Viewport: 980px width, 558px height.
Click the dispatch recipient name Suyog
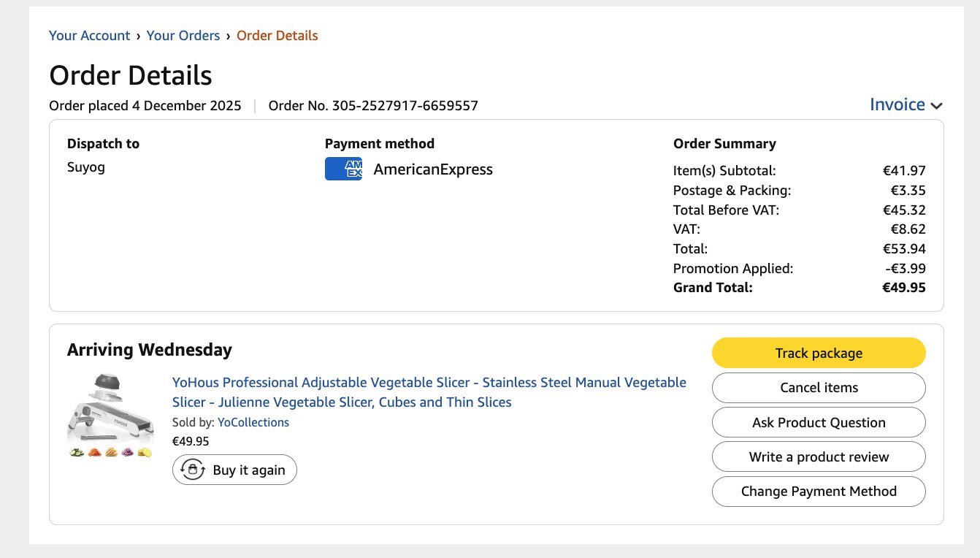pyautogui.click(x=86, y=167)
